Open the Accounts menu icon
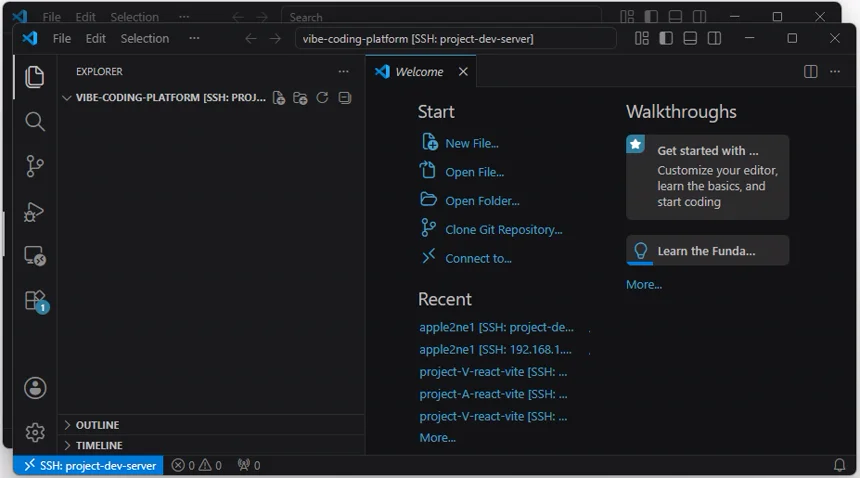Viewport: 860px width, 478px height. 35,388
